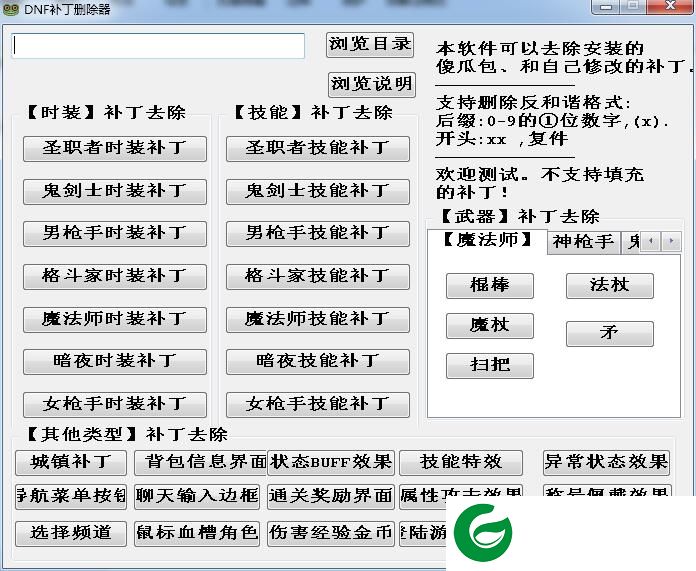
Task: Click 技能特效 button
Action: pyautogui.click(x=461, y=463)
